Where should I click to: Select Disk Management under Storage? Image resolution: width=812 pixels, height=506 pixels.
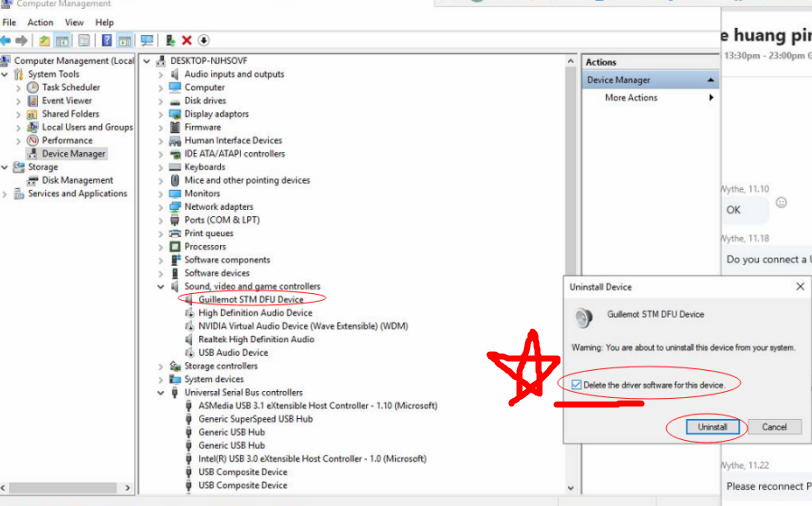77,180
